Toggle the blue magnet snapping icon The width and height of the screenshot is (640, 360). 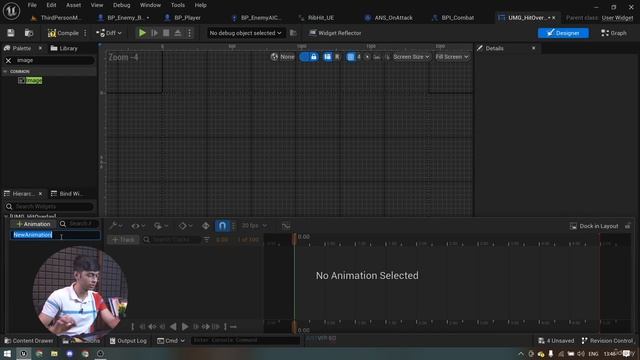pos(222,226)
